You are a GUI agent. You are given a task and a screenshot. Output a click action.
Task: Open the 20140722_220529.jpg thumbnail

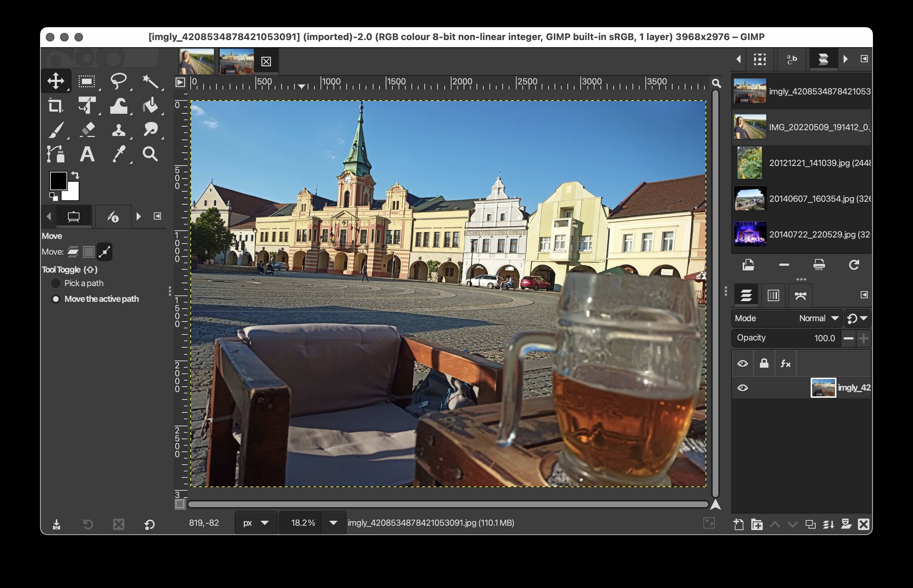tap(750, 234)
